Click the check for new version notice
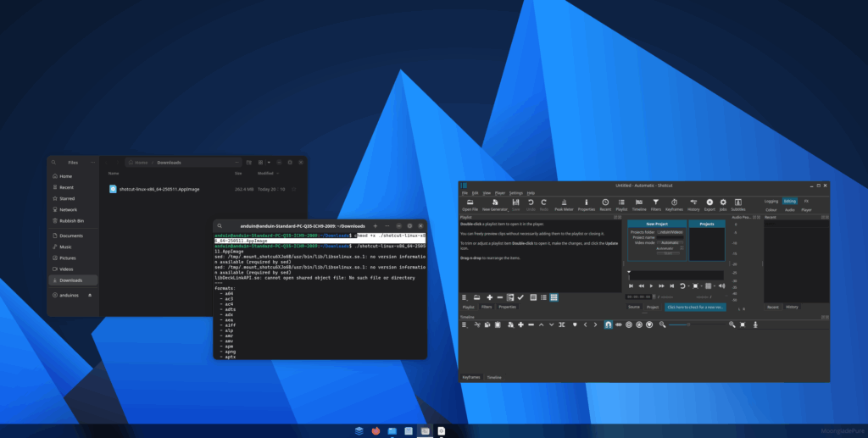868x438 pixels. pyautogui.click(x=694, y=307)
